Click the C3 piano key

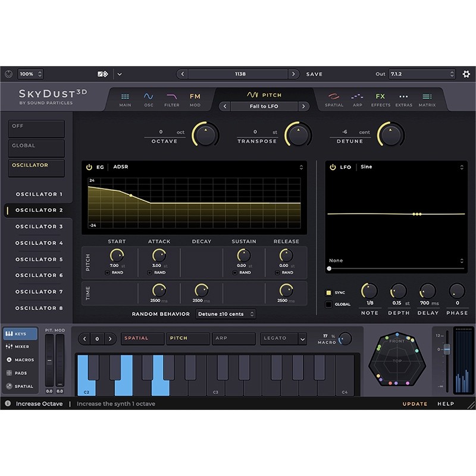[216, 375]
